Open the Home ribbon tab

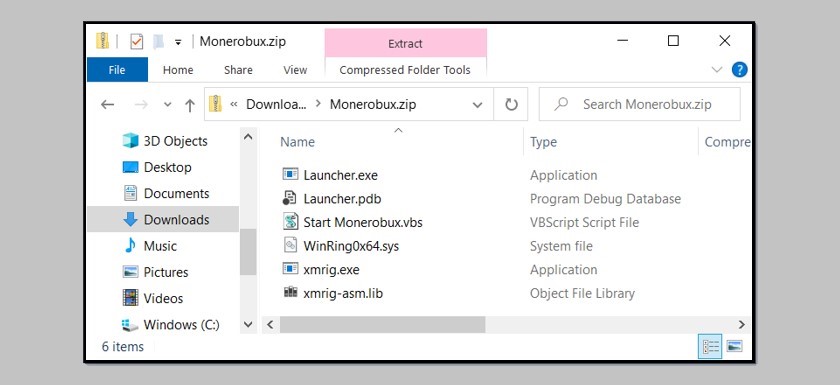pyautogui.click(x=178, y=70)
